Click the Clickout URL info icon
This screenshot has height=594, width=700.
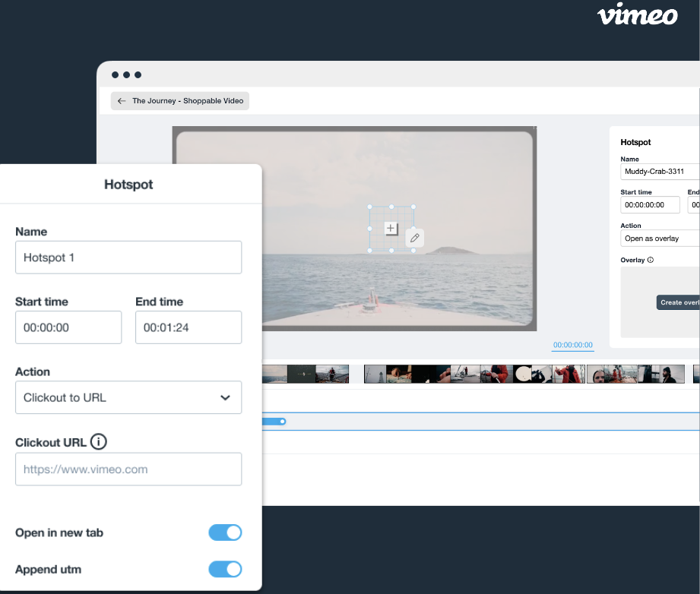click(98, 441)
